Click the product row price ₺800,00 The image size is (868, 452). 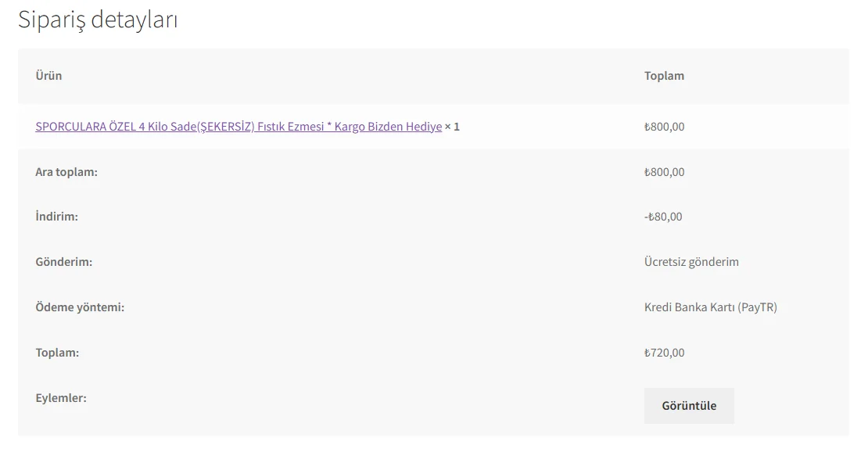[x=664, y=127]
